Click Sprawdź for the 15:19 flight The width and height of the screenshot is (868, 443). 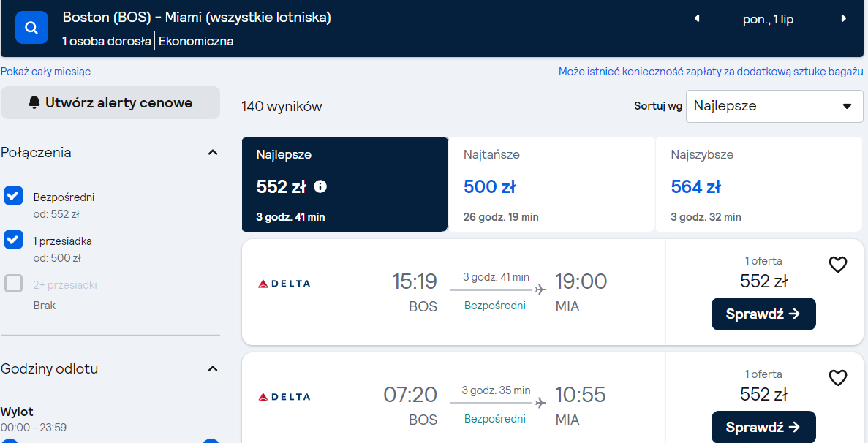[763, 314]
